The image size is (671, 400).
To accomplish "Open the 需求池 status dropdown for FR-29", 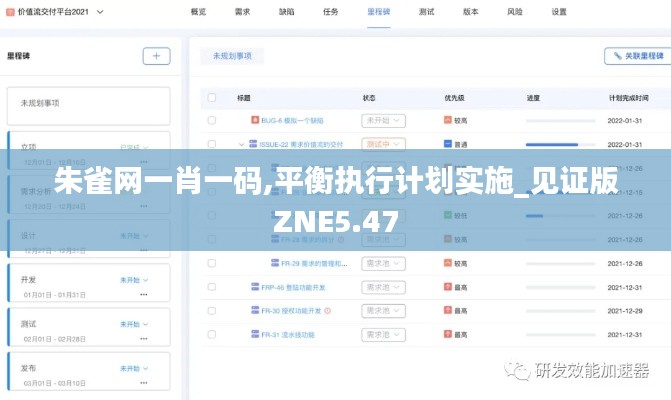I will [x=383, y=264].
